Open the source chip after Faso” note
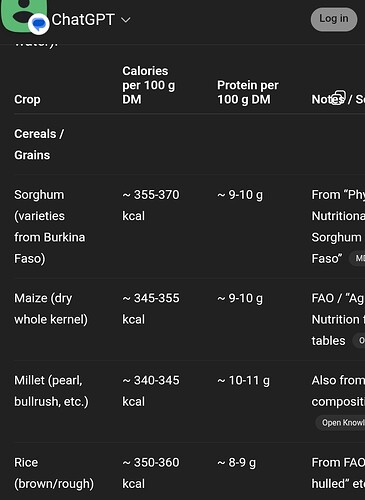The width and height of the screenshot is (365, 500). click(357, 258)
